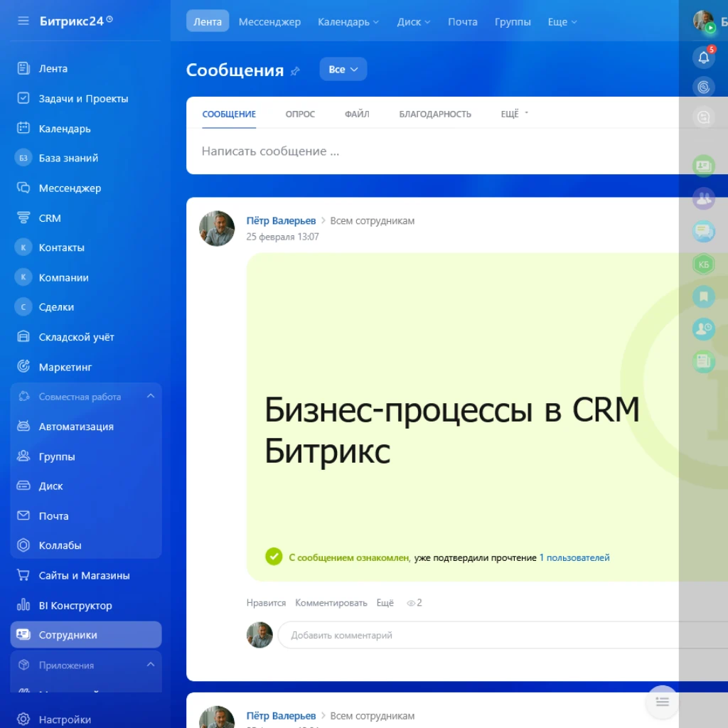Expand the ЕЩЁ post types dropdown
Screen dimensions: 728x728
tap(512, 113)
